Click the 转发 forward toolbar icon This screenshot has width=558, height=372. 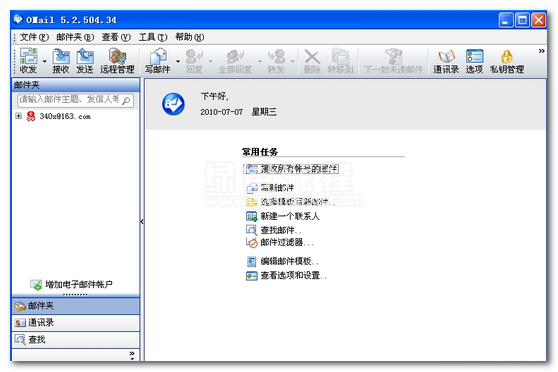[x=276, y=61]
